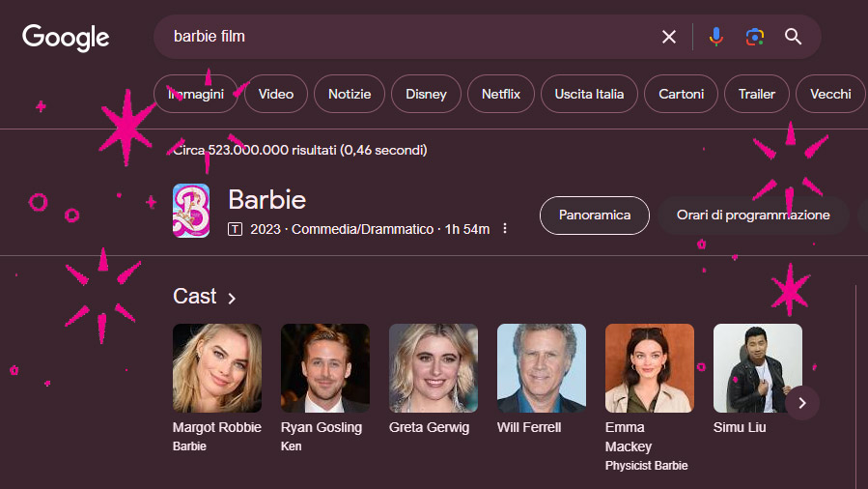The width and height of the screenshot is (868, 489).
Task: Click Commedia/Drammatico genre text
Action: (x=363, y=229)
